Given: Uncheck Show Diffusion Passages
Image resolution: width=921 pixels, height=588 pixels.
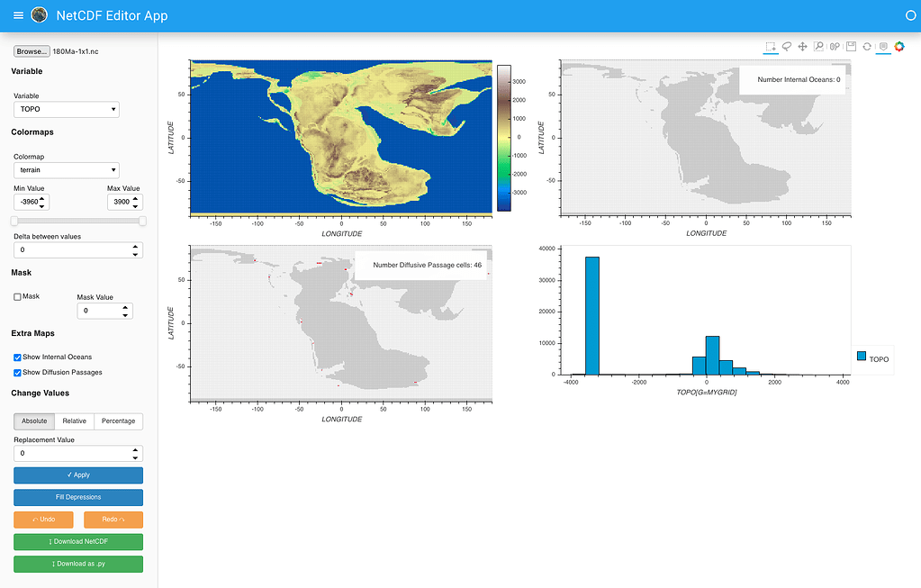Looking at the screenshot, I should click(x=18, y=372).
